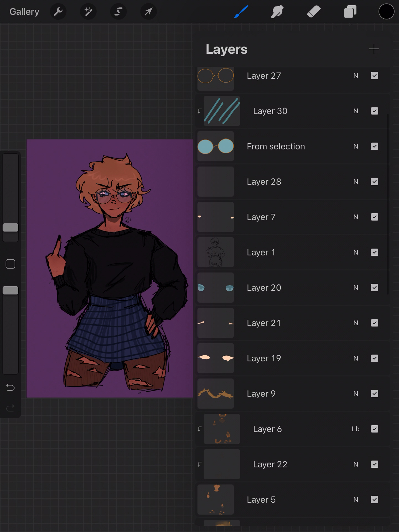Select the Layer 22 name
399x532 pixels.
pos(270,464)
